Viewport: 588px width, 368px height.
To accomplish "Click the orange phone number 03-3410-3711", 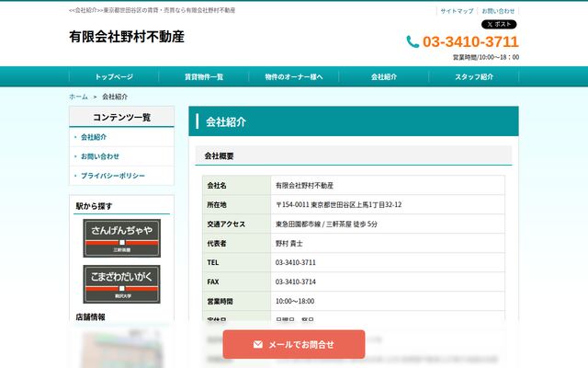I will coord(470,41).
